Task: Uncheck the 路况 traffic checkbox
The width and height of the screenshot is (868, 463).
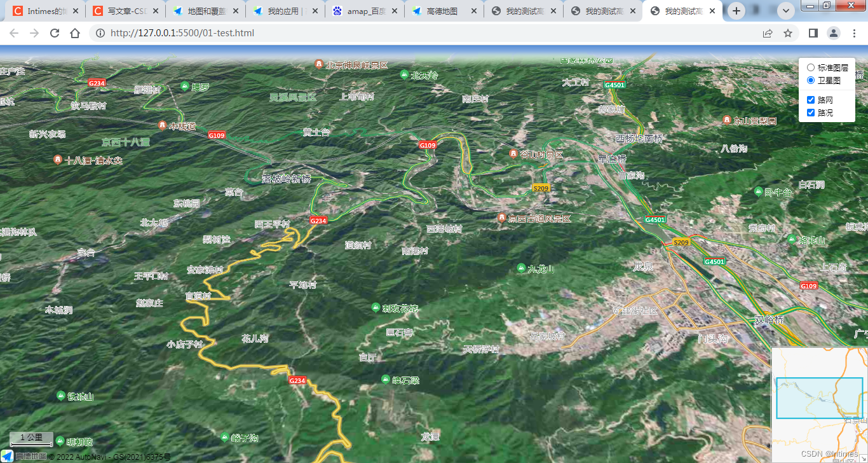Action: coord(810,111)
